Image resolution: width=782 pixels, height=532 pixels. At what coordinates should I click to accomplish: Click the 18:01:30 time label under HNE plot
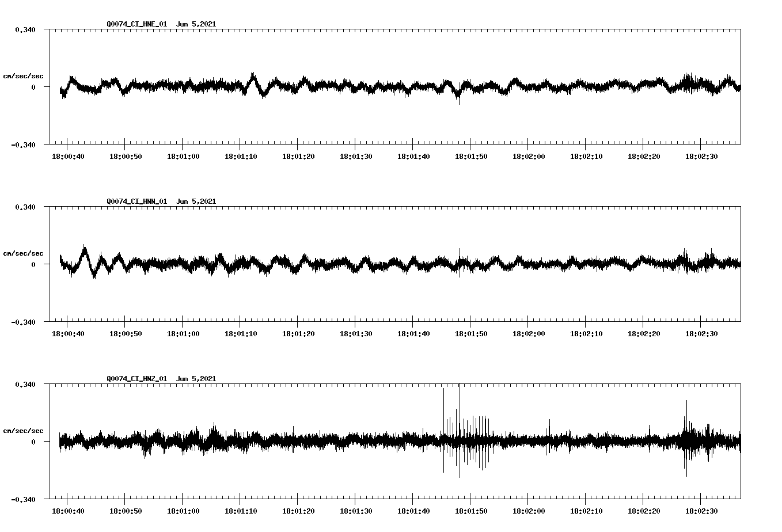point(356,156)
